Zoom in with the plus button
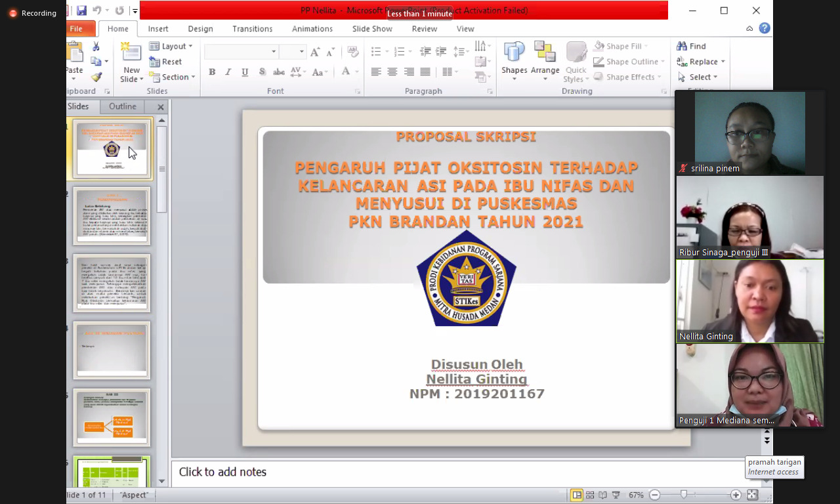The width and height of the screenshot is (840, 504). pyautogui.click(x=736, y=495)
